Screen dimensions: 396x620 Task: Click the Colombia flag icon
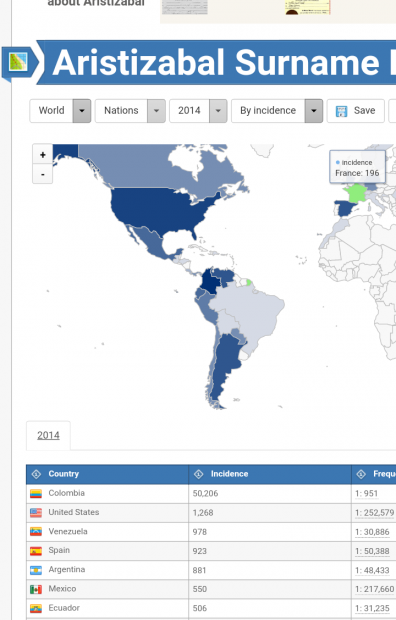pos(36,493)
